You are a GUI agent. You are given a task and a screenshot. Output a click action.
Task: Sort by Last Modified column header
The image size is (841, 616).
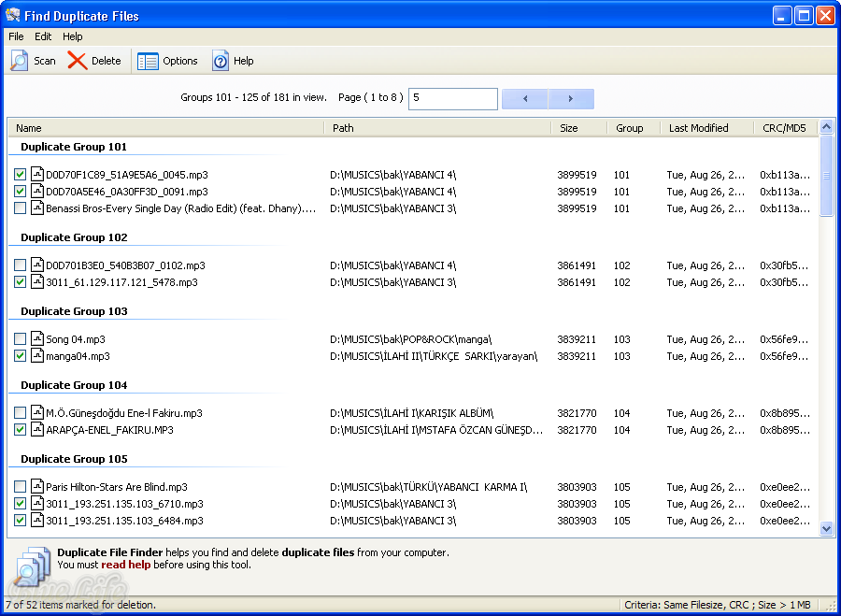(x=698, y=128)
